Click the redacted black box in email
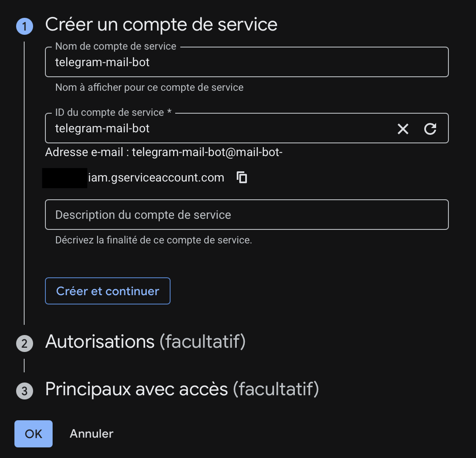 click(x=64, y=178)
